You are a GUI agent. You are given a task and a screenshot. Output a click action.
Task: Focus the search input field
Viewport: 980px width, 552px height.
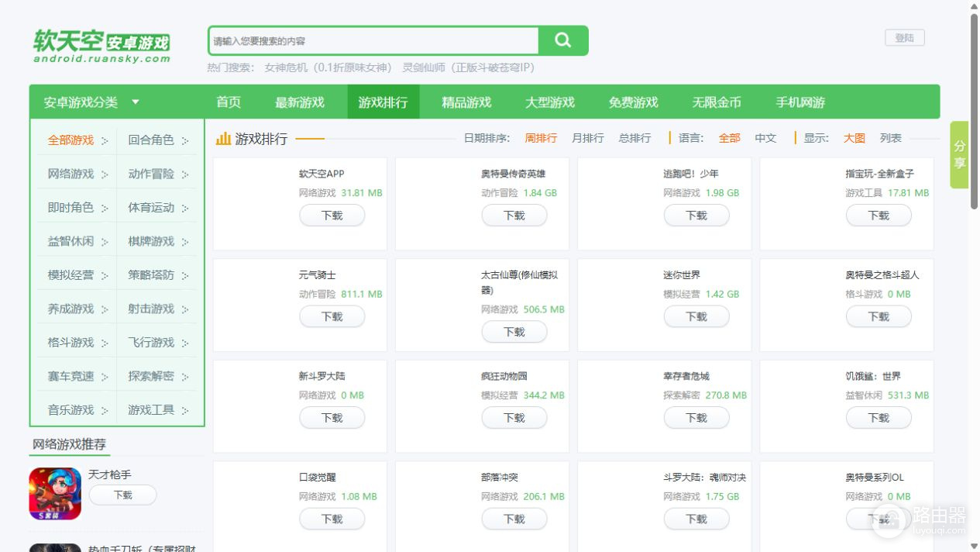point(373,40)
